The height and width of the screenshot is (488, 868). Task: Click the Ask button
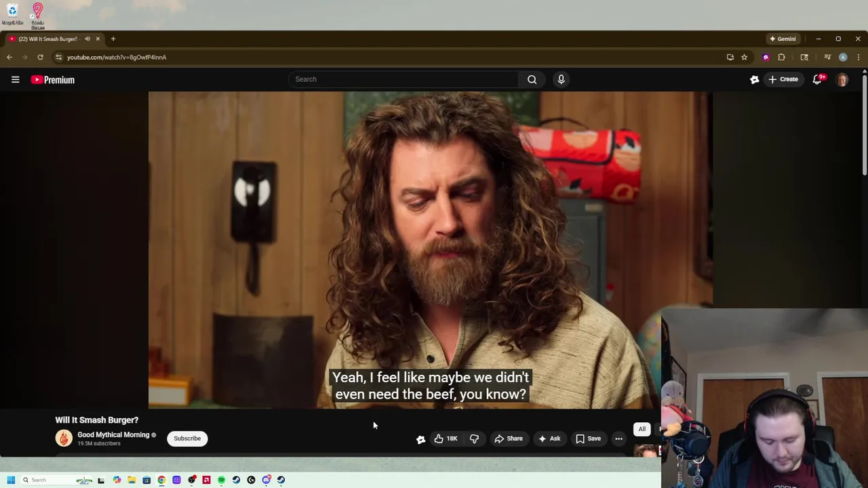[549, 439]
